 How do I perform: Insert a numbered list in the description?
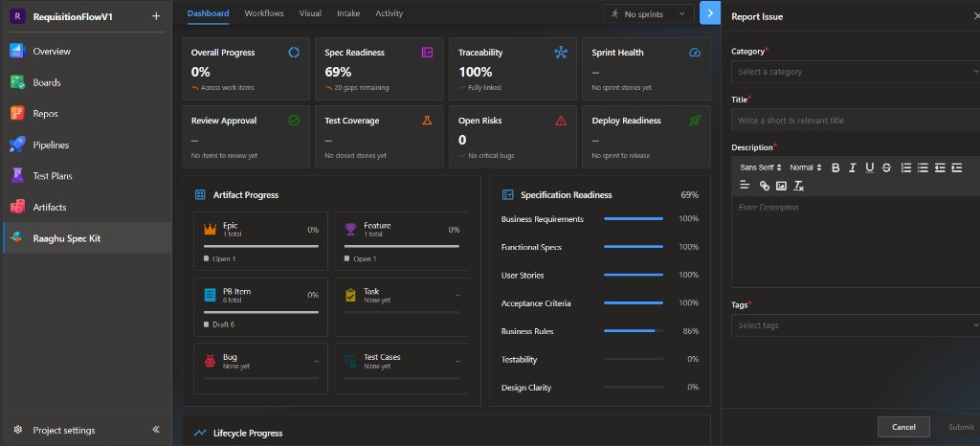905,167
